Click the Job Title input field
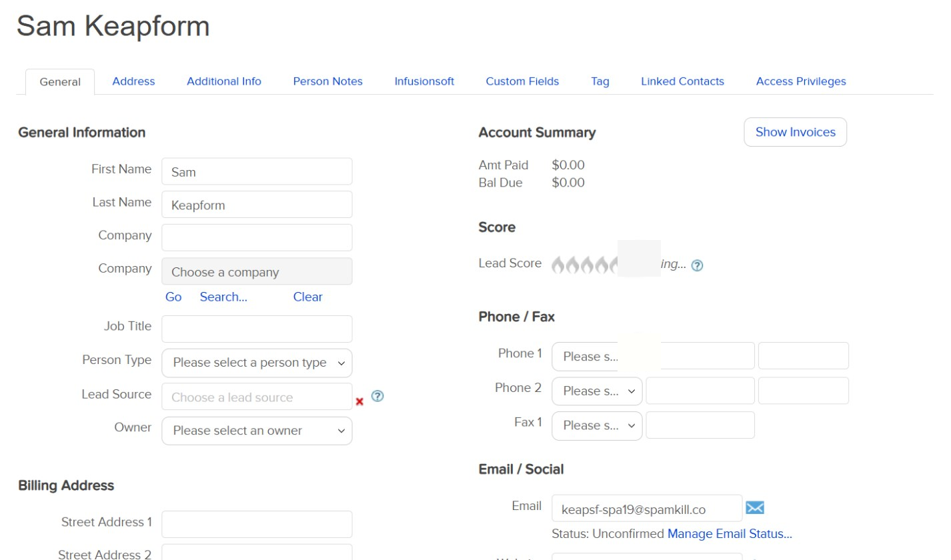 [x=257, y=329]
